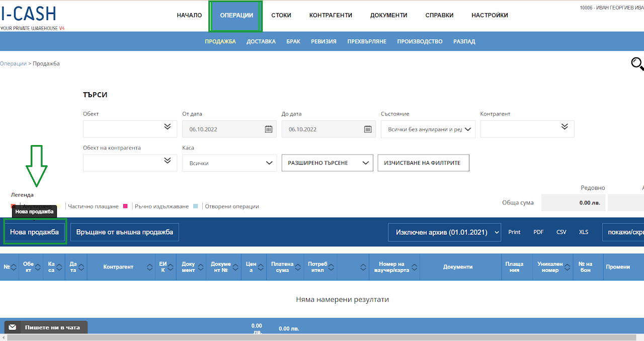Viewport: 644px width, 341px height.
Task: Click the Print link in the toolbar
Action: pyautogui.click(x=514, y=232)
